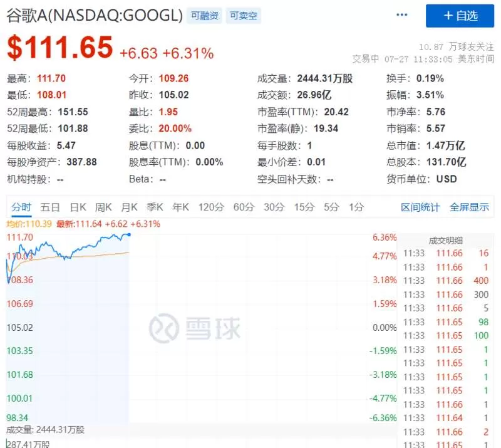
Task: Open the 15分 chart view
Action: coord(304,207)
